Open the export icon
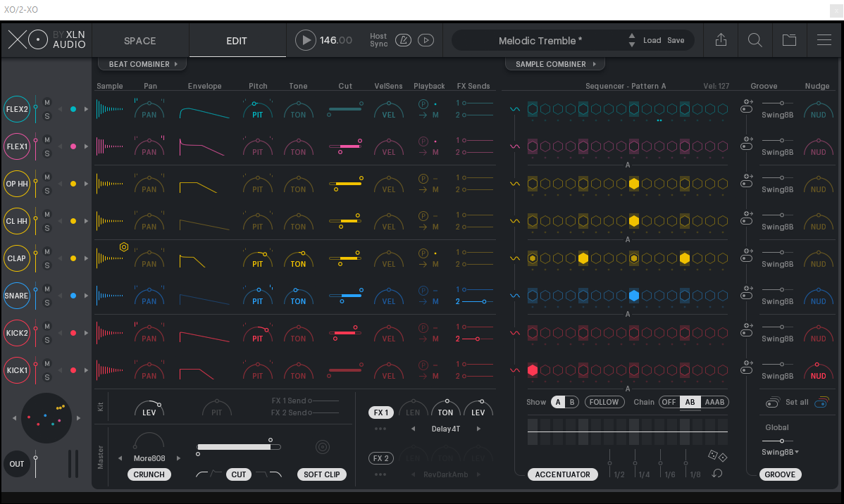Viewport: 844px width, 504px height. coord(721,40)
